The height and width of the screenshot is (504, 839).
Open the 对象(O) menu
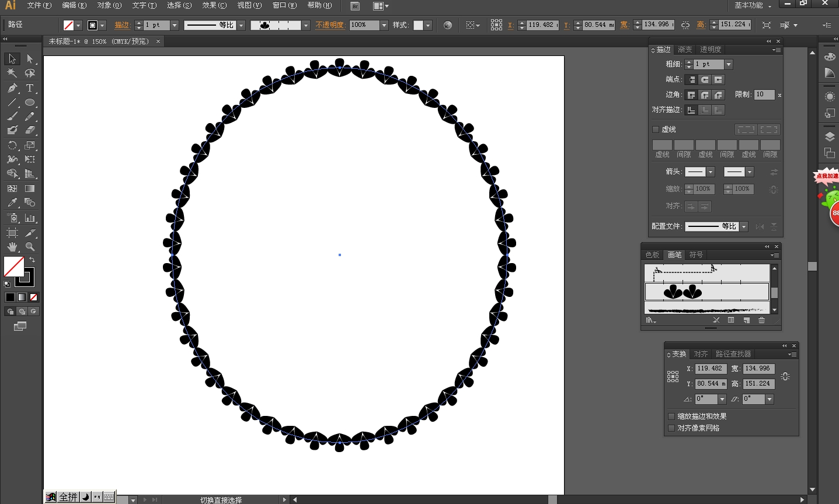(x=109, y=5)
